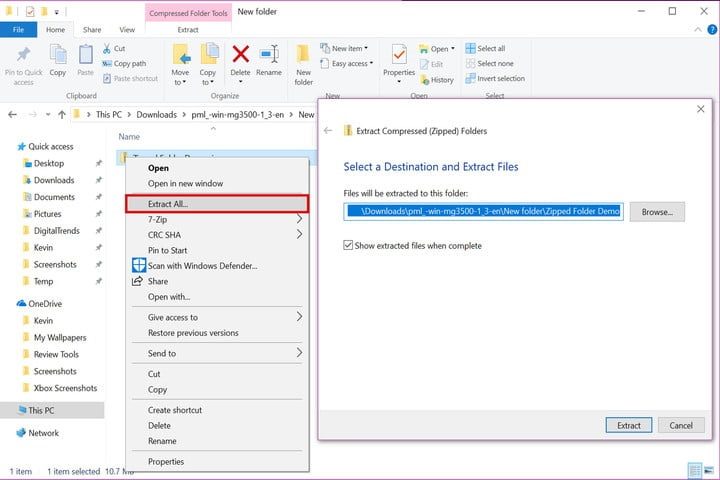Go back using the wizard back arrow
Image resolution: width=720 pixels, height=480 pixels.
[328, 130]
